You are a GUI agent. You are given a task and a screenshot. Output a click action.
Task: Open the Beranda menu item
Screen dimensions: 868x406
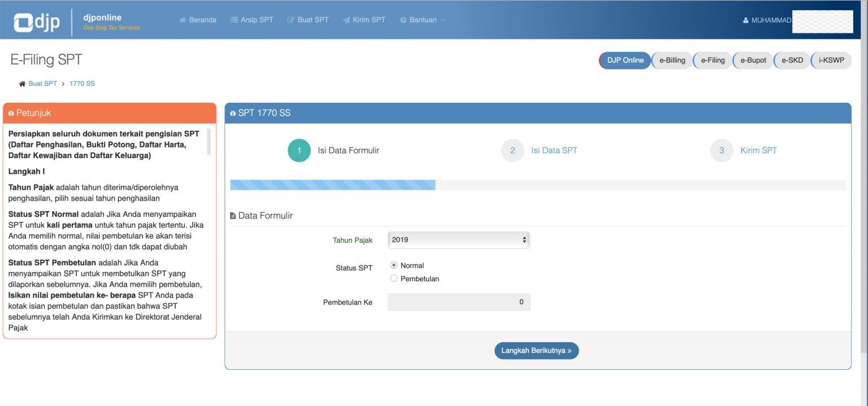198,19
